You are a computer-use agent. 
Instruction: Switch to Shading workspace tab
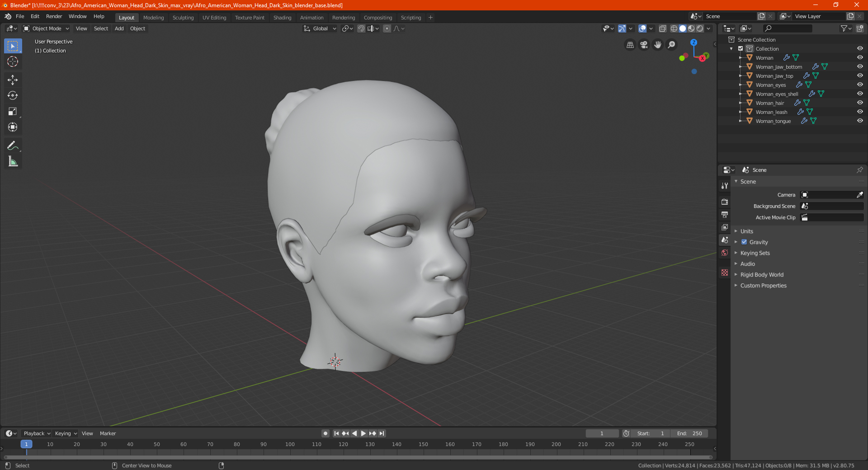click(282, 18)
